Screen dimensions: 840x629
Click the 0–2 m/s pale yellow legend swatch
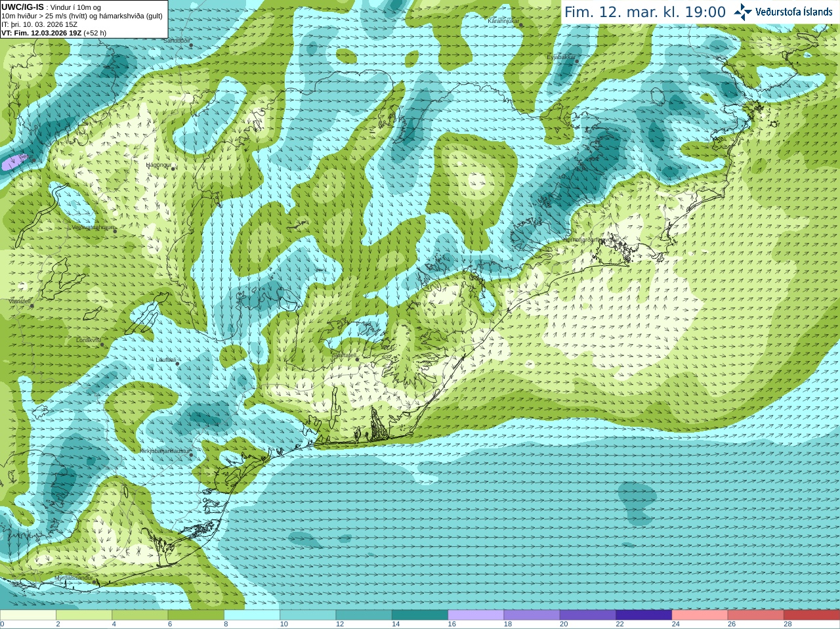pos(28,615)
